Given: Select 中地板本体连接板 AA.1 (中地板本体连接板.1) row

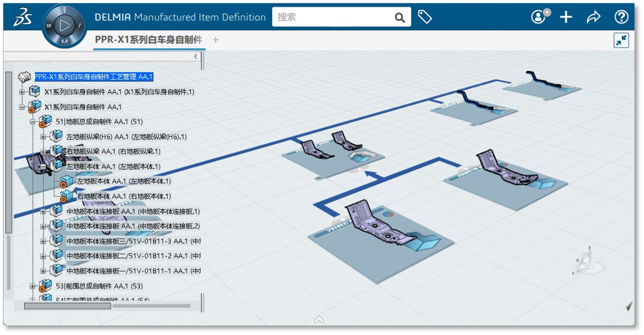Looking at the screenshot, I should point(133,211).
